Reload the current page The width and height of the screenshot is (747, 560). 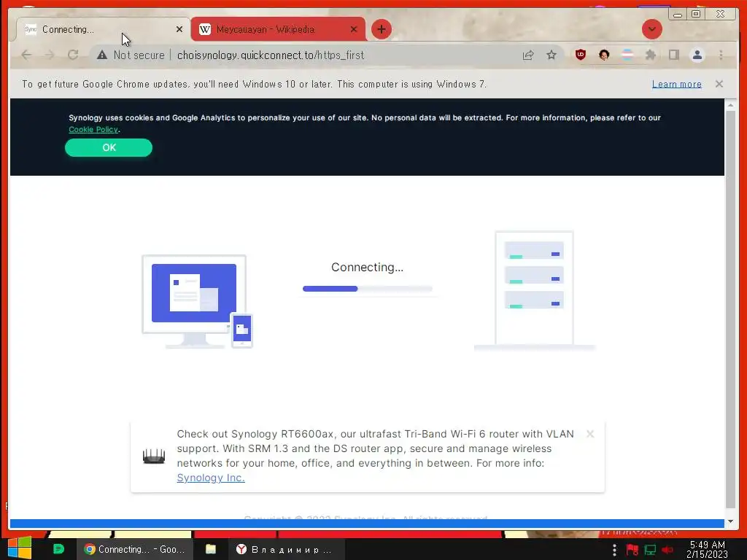coord(73,55)
